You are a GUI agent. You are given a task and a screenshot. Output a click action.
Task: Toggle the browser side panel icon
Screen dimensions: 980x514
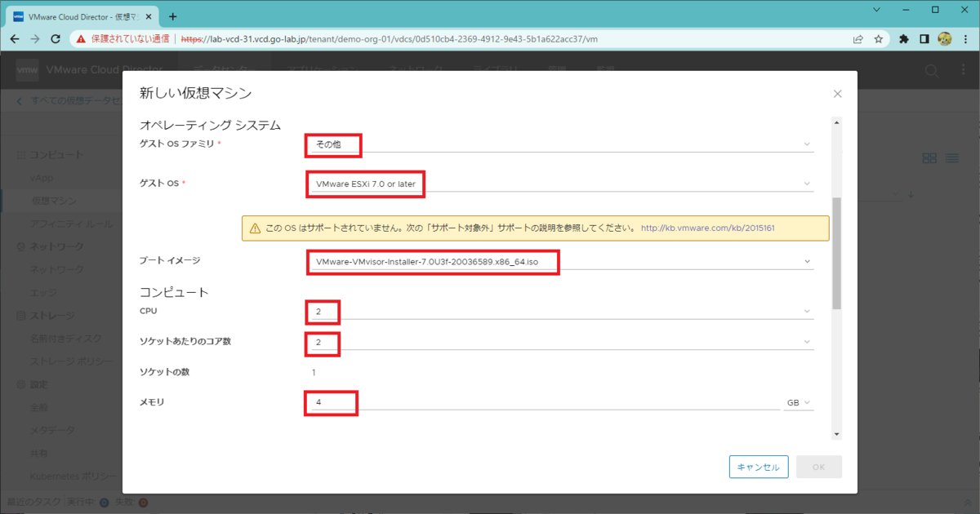tap(924, 38)
